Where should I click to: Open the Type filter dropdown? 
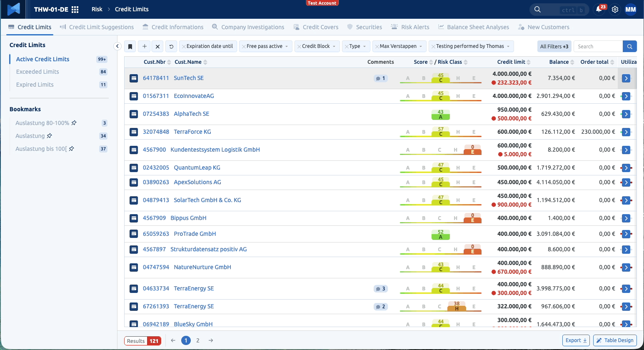tap(356, 46)
